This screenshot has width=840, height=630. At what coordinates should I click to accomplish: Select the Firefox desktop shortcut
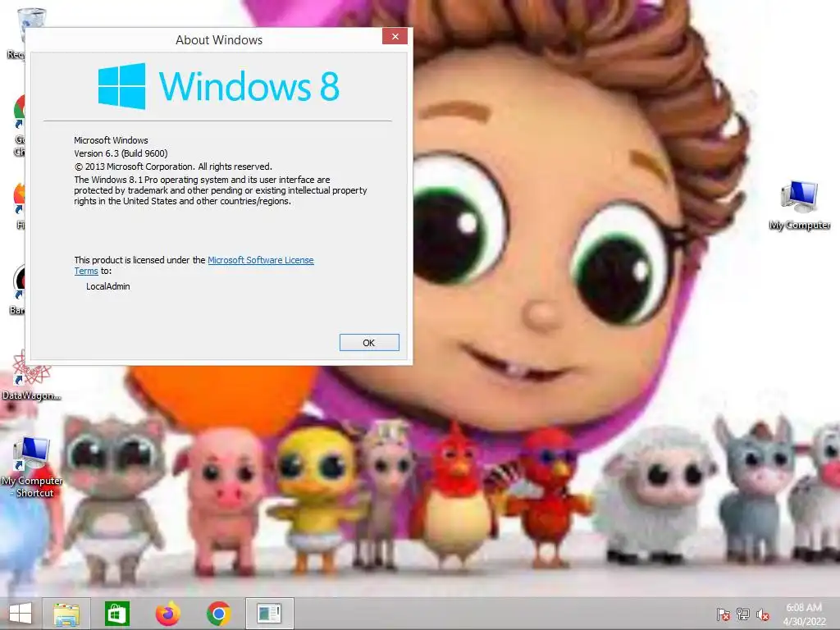[20, 206]
